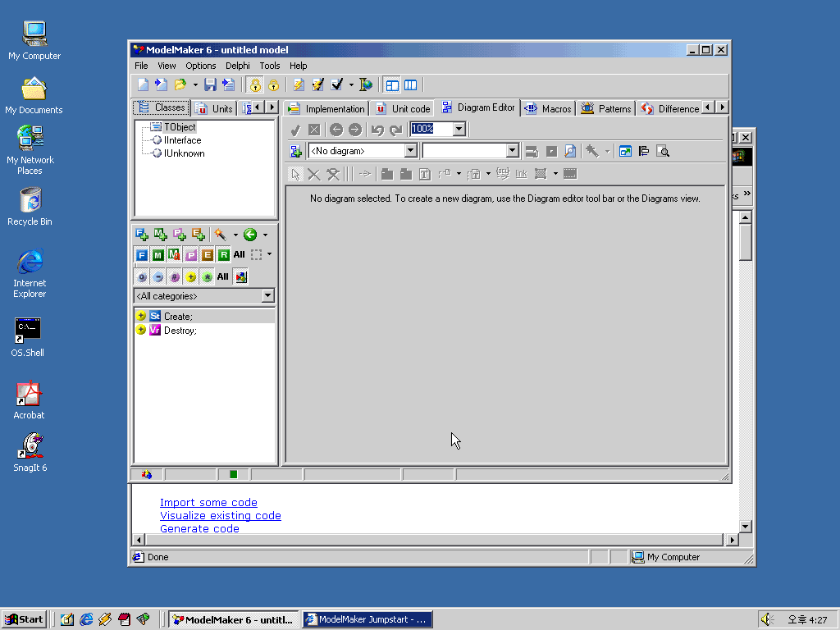The height and width of the screenshot is (630, 840).
Task: Click the Add Field icon (F with plus)
Action: [x=142, y=235]
